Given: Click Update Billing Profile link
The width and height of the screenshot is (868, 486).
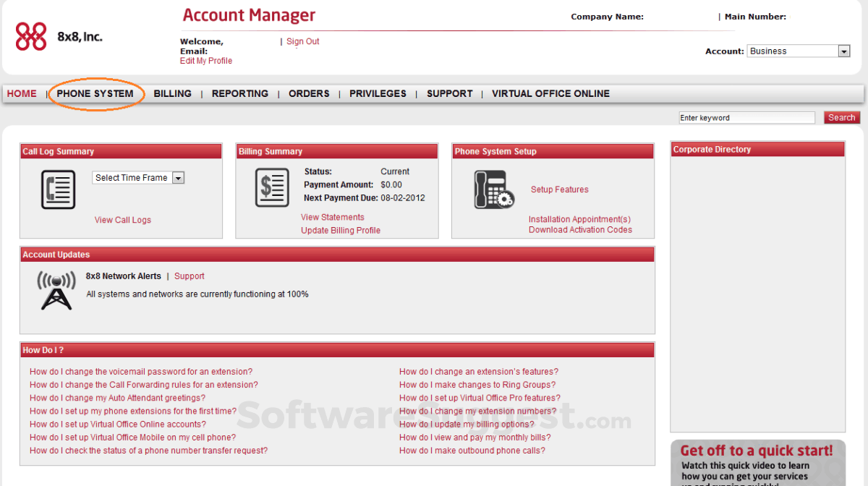Looking at the screenshot, I should [341, 230].
